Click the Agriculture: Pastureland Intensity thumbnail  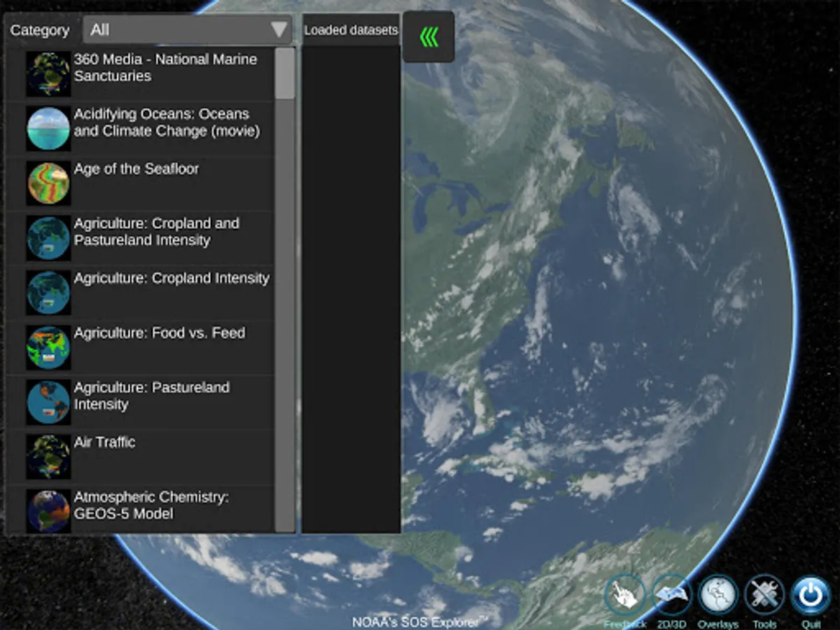click(x=48, y=401)
